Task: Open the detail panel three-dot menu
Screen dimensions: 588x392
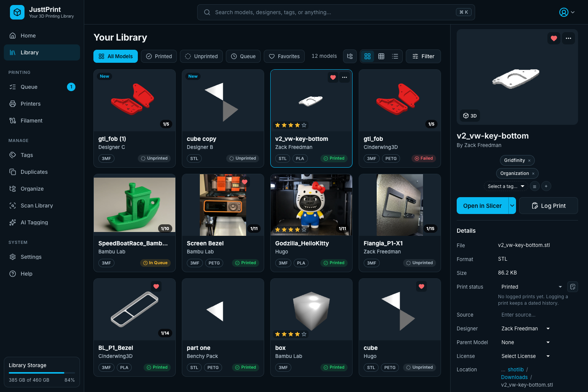Action: 568,38
